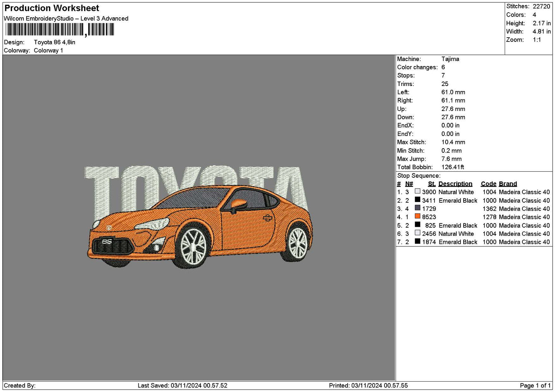Screen dimensions: 555x392
Task: Click 'Madeira Classic 40' in stop row 7
Action: pyautogui.click(x=525, y=242)
